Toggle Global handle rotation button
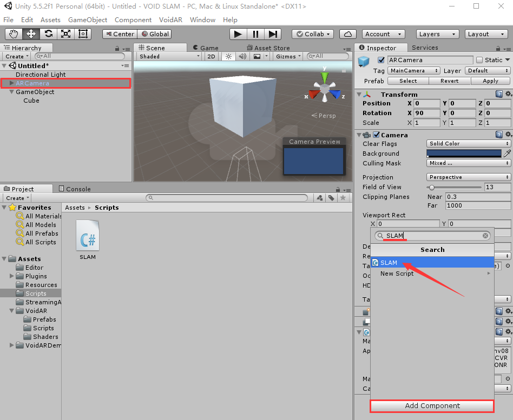This screenshot has height=420, width=513. point(155,34)
